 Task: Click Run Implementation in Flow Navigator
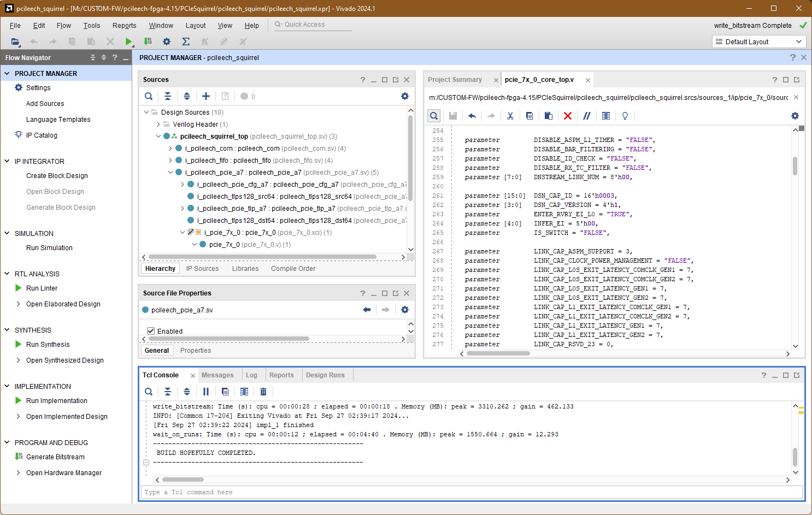point(57,401)
